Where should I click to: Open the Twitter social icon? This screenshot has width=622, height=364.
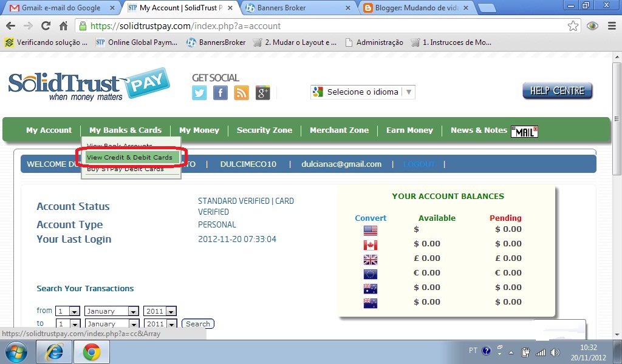(x=199, y=93)
